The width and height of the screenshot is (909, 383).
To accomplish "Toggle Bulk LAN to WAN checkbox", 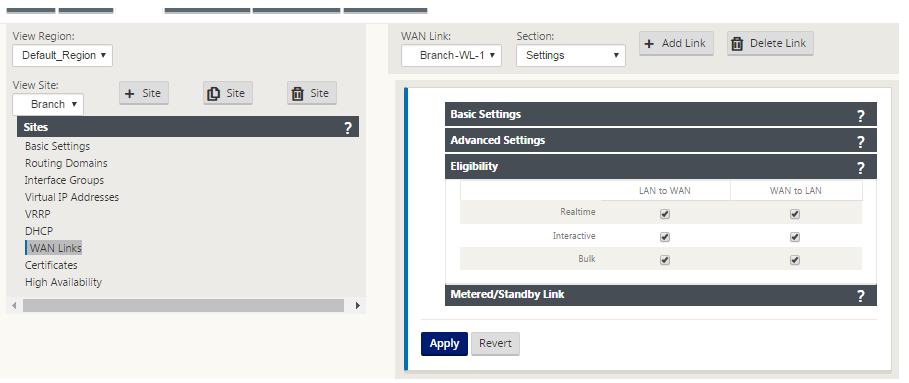I will coord(665,260).
